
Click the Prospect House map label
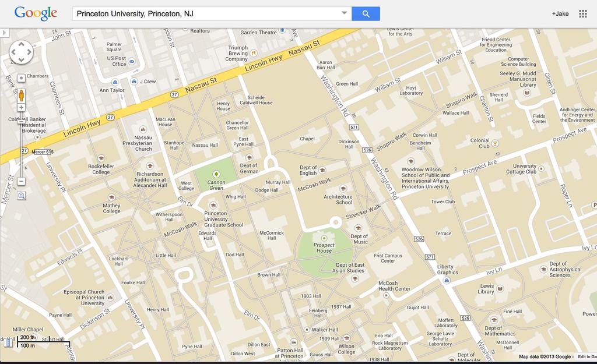[x=324, y=248]
